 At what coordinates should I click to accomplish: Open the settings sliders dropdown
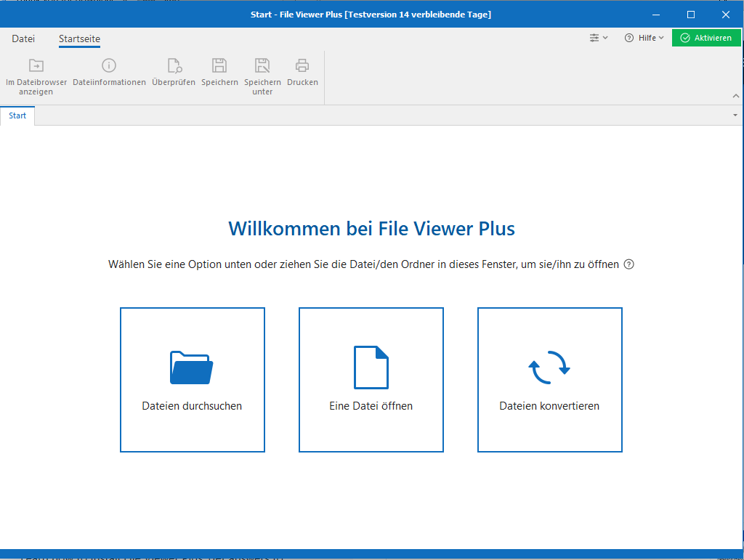pyautogui.click(x=599, y=38)
